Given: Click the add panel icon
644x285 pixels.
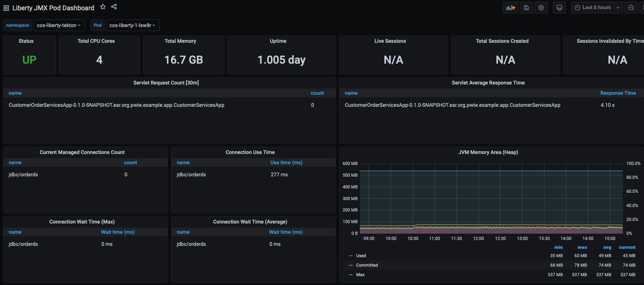Looking at the screenshot, I should click(x=510, y=8).
